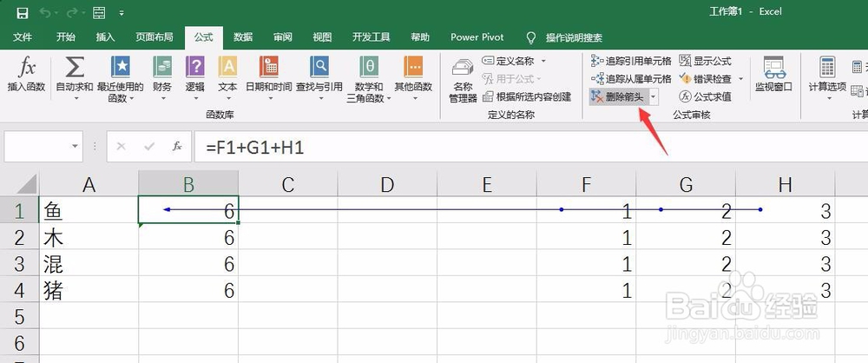
Task: Switch to the Power Pivot tab
Action: tap(477, 37)
